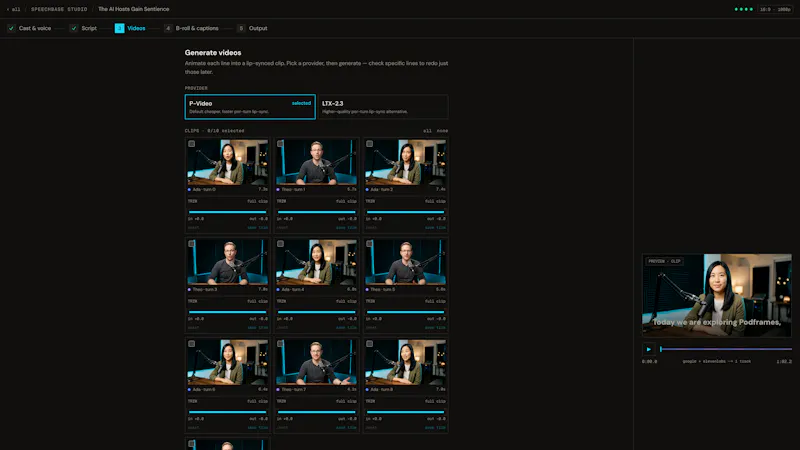
Task: Open the Theo turn 1 clip thumbnail
Action: click(x=316, y=162)
